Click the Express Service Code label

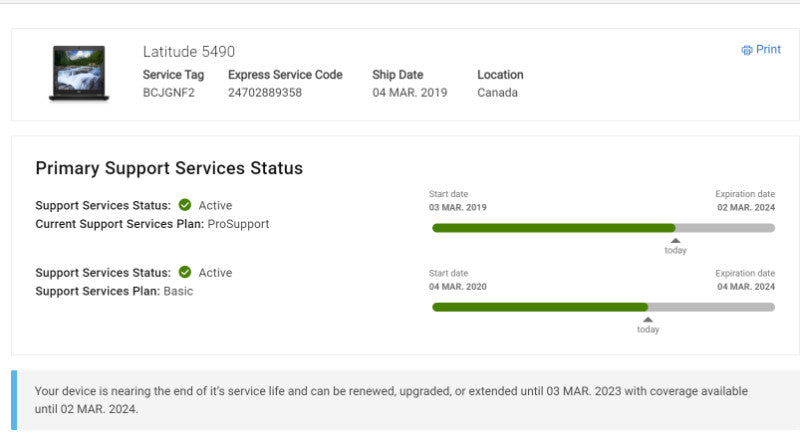(285, 75)
